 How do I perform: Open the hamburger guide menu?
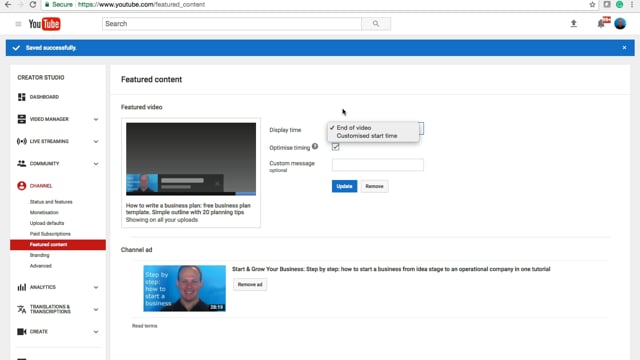[18, 24]
